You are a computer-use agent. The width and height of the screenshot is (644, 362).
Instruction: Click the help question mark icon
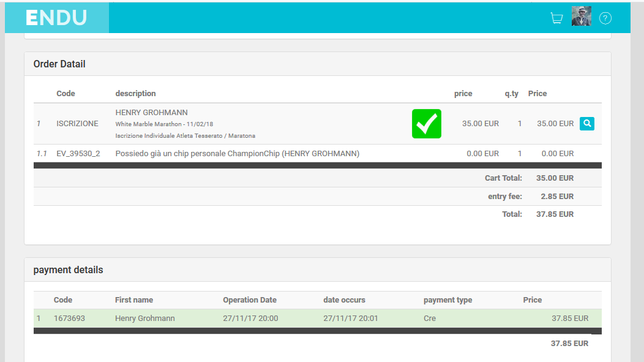(605, 18)
